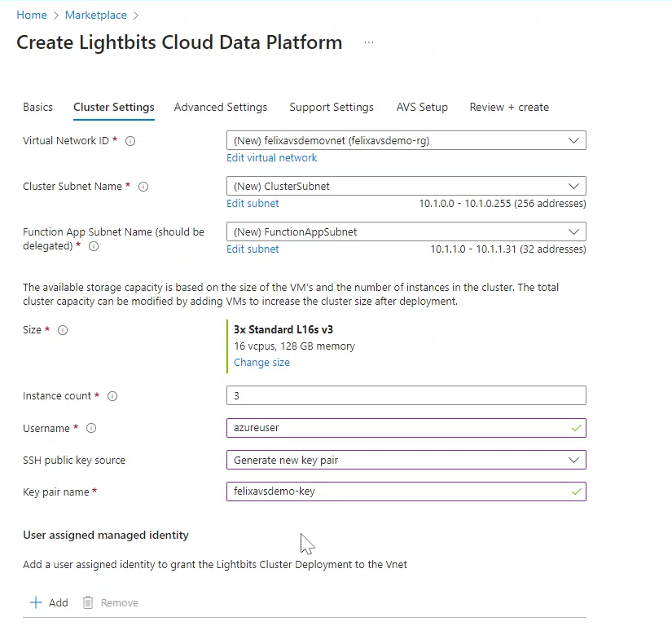Image resolution: width=672 pixels, height=626 pixels.
Task: Select the Cluster Settings tab
Action: click(x=114, y=108)
